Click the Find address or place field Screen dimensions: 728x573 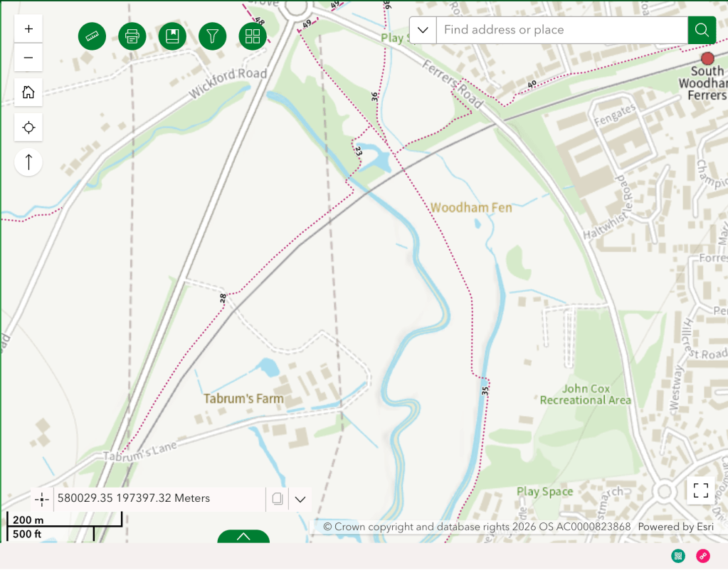point(562,30)
